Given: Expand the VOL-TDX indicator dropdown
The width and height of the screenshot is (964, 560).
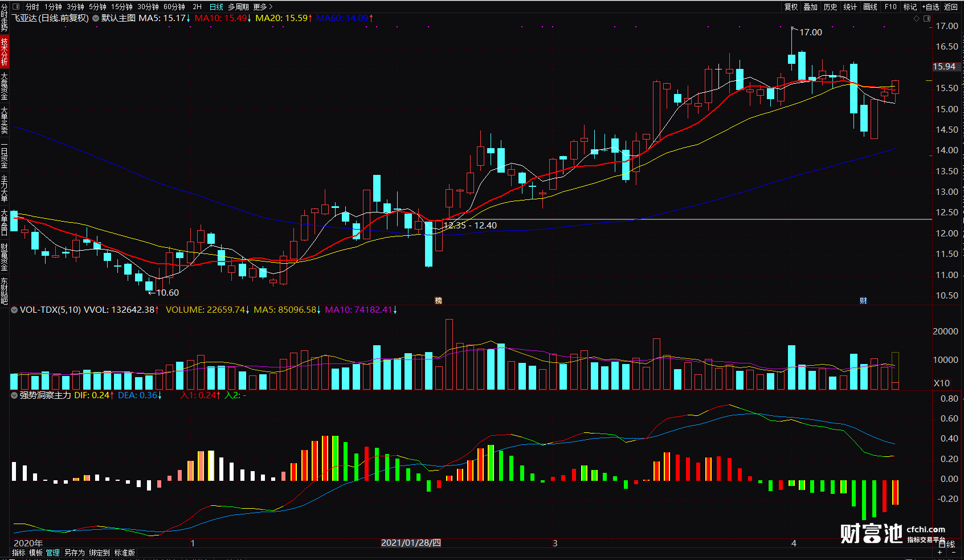Looking at the screenshot, I should (14, 310).
